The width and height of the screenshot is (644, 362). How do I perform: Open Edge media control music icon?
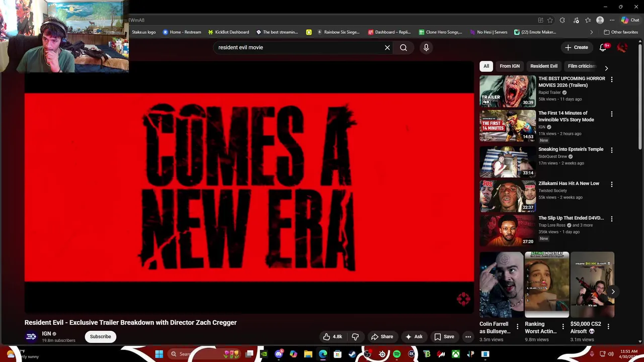pos(576,20)
